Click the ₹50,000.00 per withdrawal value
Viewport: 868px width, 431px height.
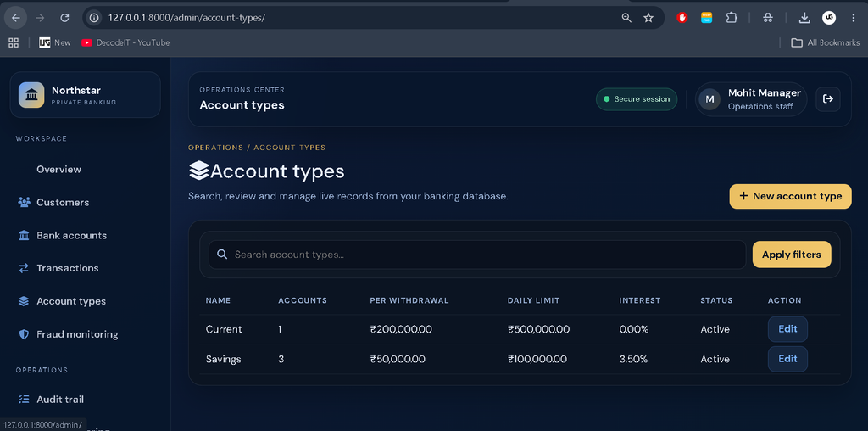(x=398, y=359)
